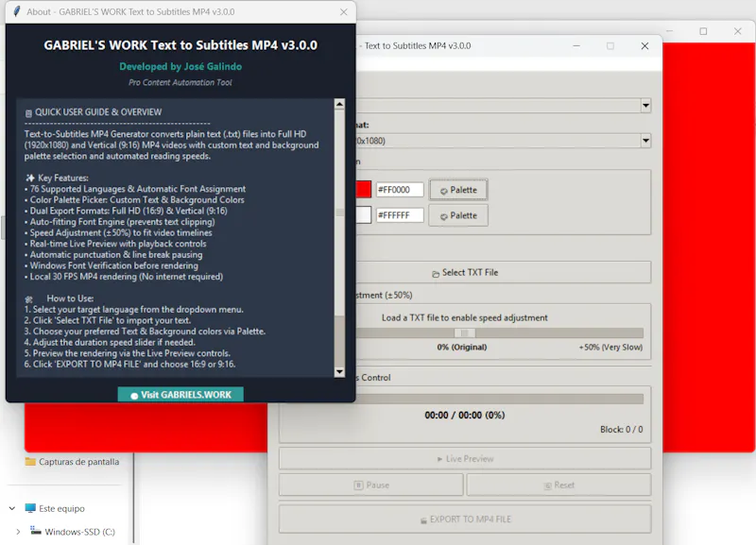
Task: Click the #FFFFFF hex input field
Action: coord(400,215)
